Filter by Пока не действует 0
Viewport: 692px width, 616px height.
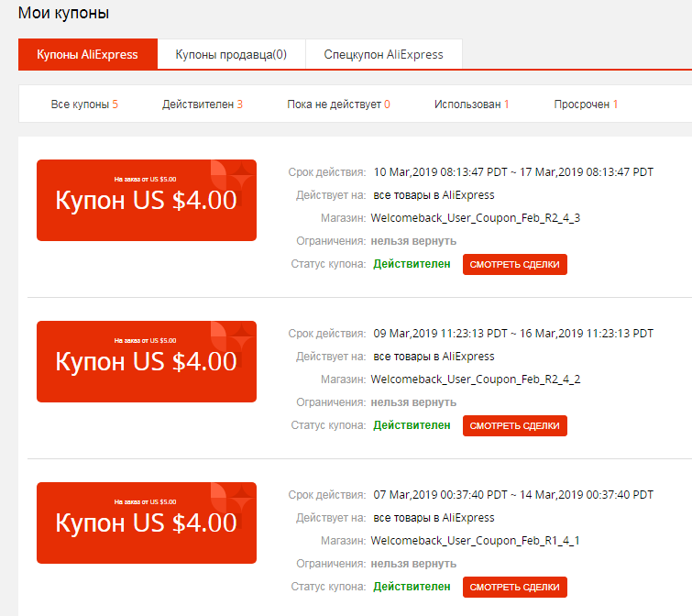tap(338, 104)
